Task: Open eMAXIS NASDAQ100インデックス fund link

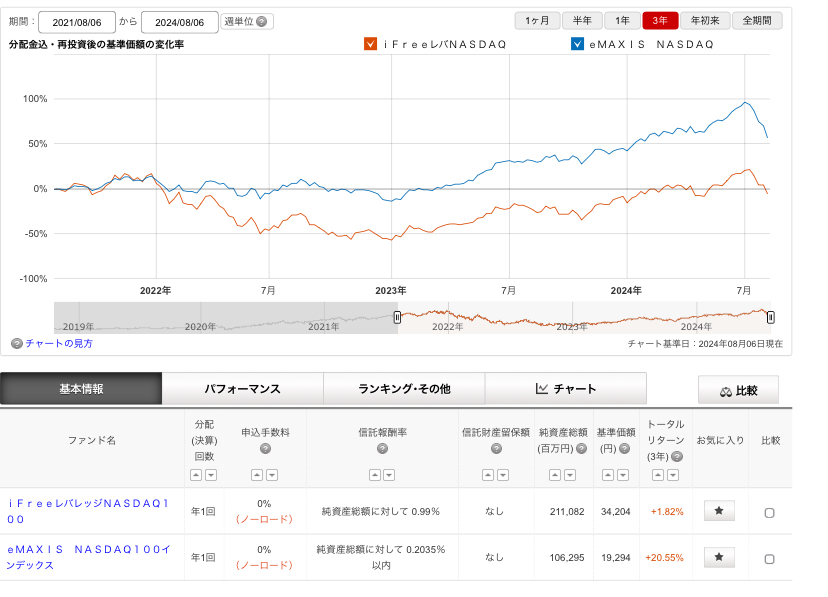Action: 88,557
